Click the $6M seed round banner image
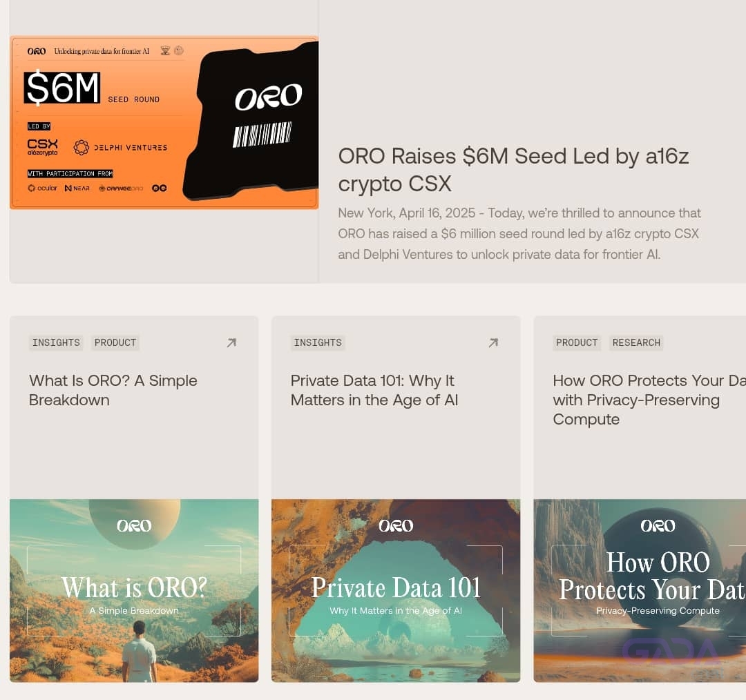Image resolution: width=746 pixels, height=700 pixels. 164,123
